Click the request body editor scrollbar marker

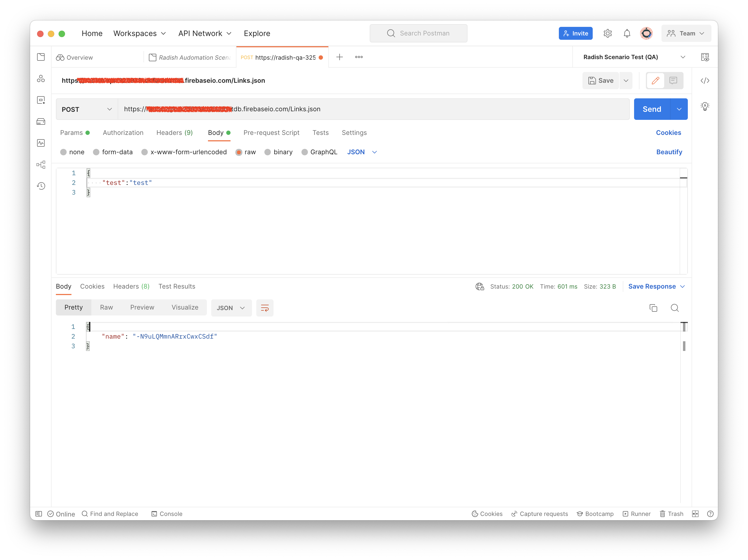tap(684, 178)
